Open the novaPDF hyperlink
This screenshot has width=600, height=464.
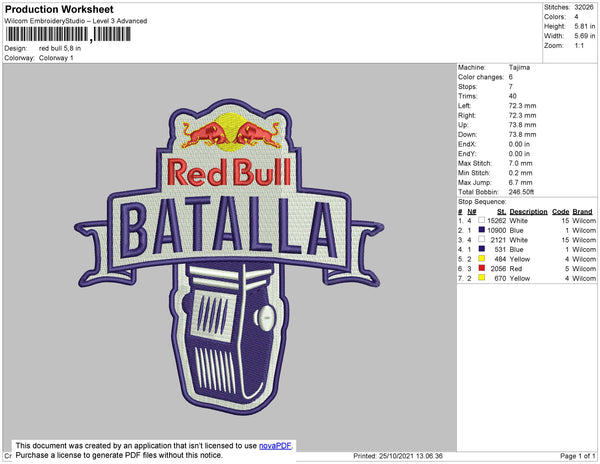275,446
